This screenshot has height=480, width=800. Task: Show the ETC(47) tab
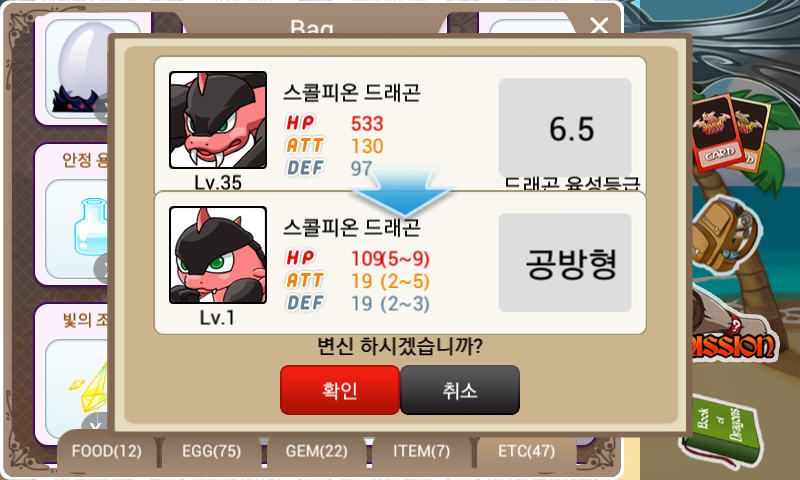coord(527,451)
